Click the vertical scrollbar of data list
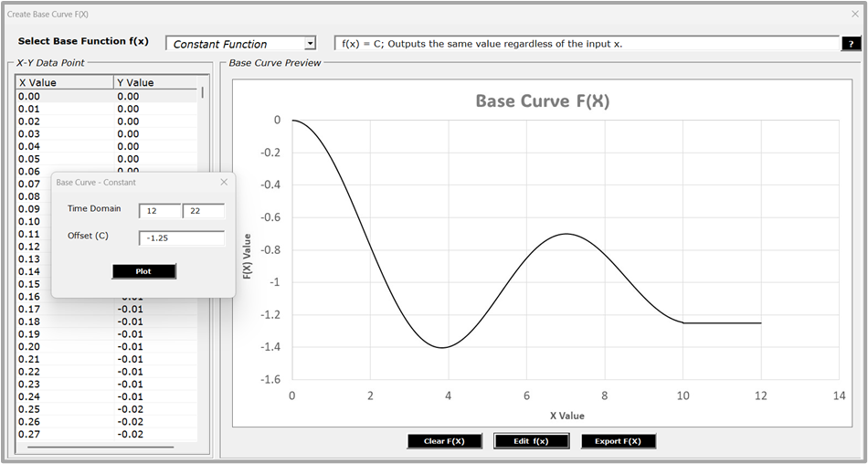The image size is (868, 464). pyautogui.click(x=203, y=92)
